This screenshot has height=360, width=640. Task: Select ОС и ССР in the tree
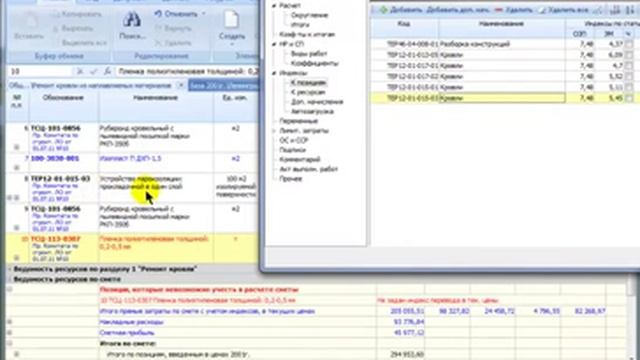(293, 140)
